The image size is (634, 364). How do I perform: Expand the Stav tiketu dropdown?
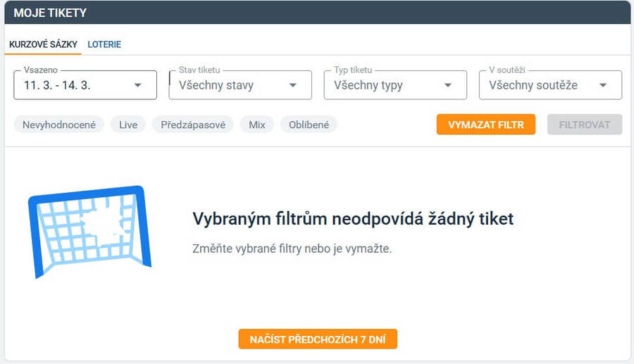pos(240,85)
